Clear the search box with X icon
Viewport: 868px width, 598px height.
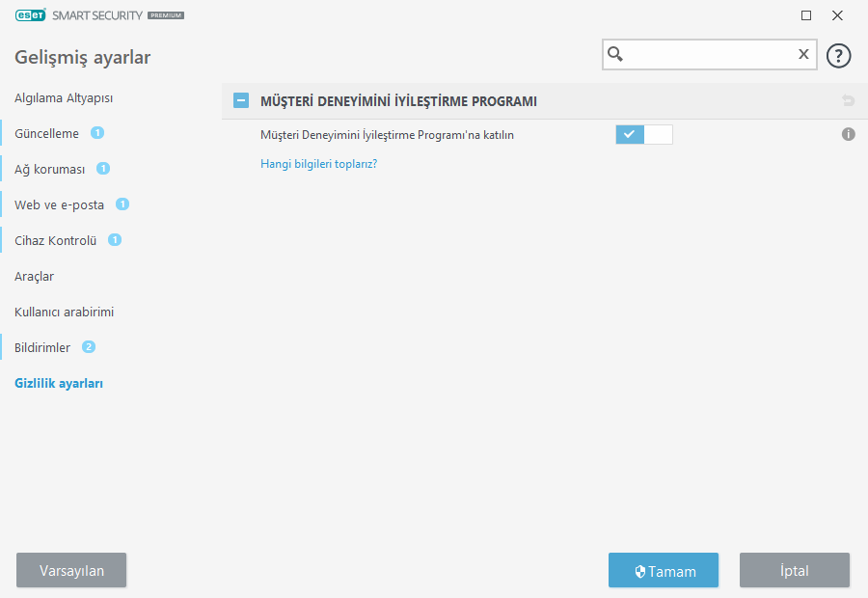(x=803, y=55)
